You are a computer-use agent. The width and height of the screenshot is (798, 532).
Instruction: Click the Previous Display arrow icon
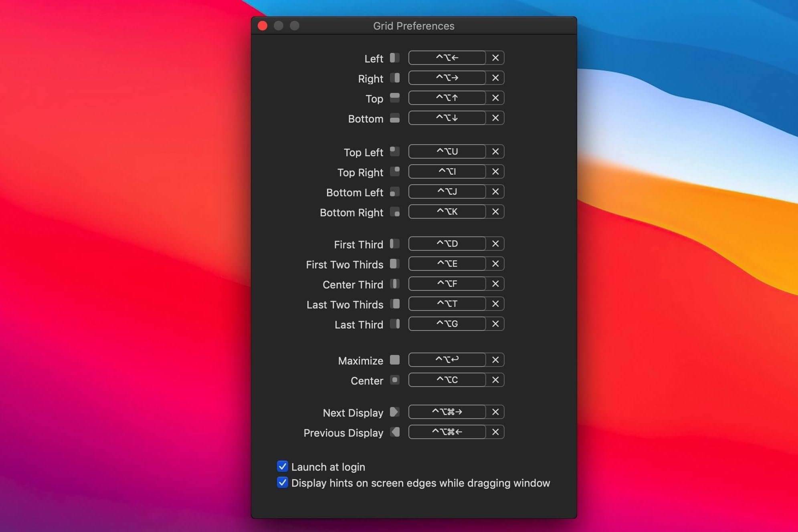pyautogui.click(x=395, y=432)
